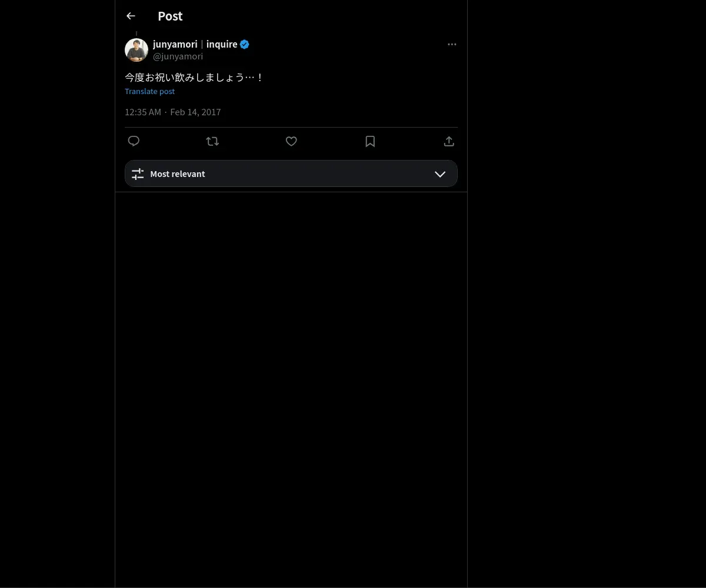The image size is (706, 588).
Task: Open the @junyamori handle link
Action: [178, 56]
